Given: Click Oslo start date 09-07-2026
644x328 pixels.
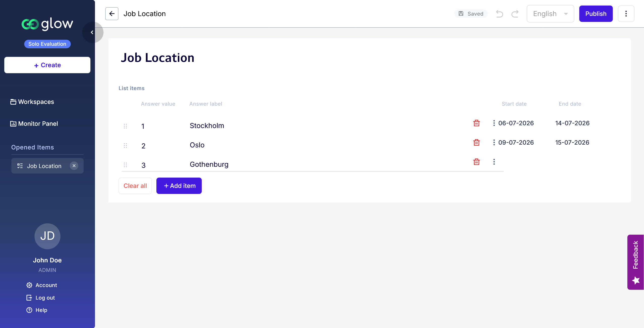Looking at the screenshot, I should tap(516, 143).
